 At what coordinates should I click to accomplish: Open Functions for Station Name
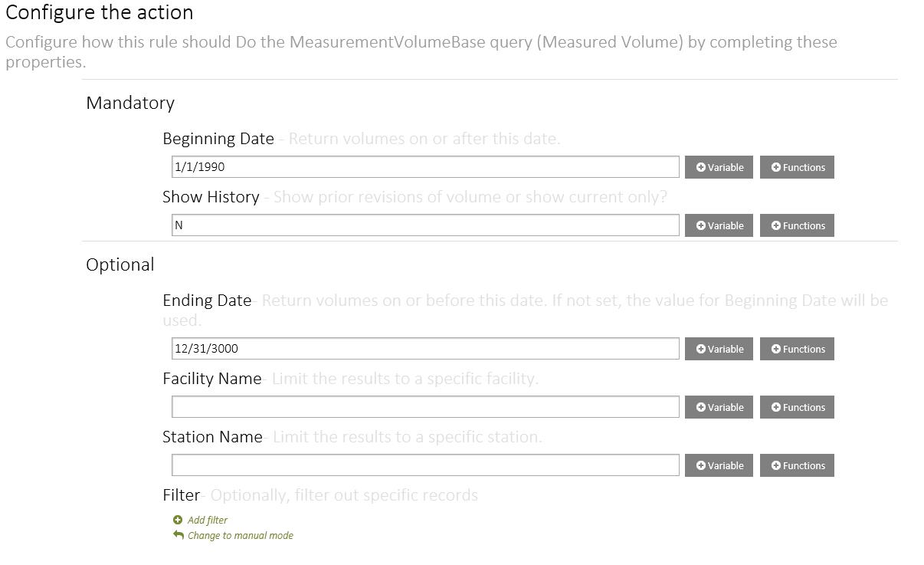(797, 465)
